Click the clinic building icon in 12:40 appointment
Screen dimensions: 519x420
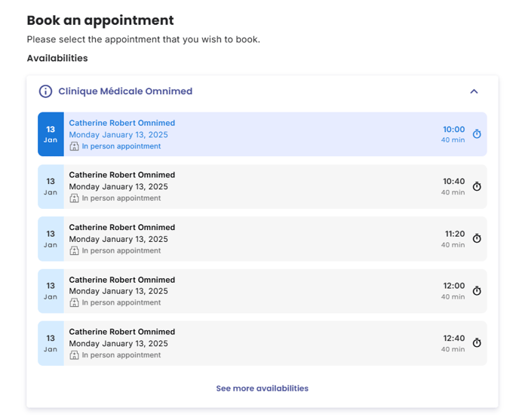point(74,355)
